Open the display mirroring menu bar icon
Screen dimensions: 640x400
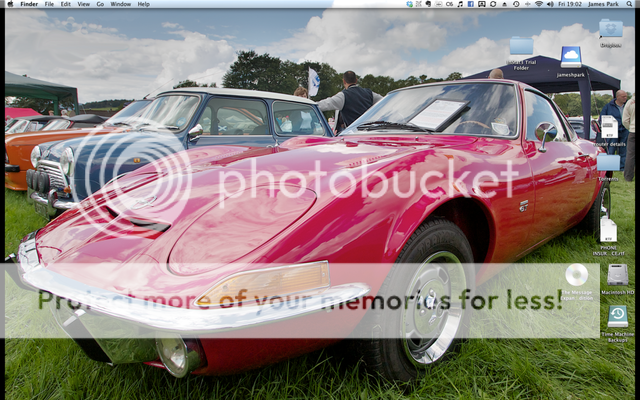(482, 4)
